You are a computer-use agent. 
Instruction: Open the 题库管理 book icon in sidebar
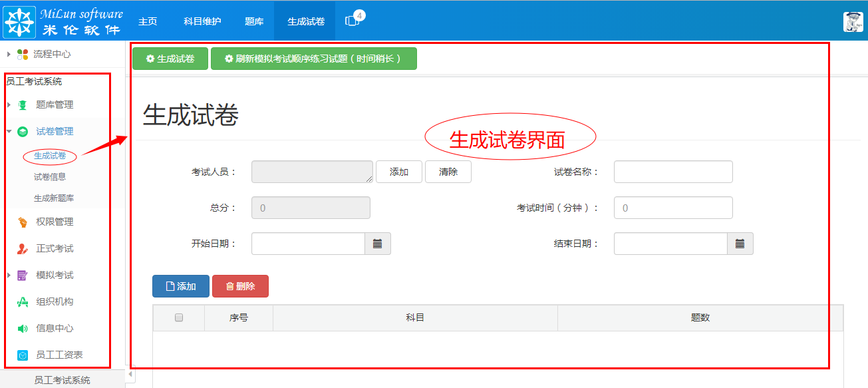click(x=22, y=104)
